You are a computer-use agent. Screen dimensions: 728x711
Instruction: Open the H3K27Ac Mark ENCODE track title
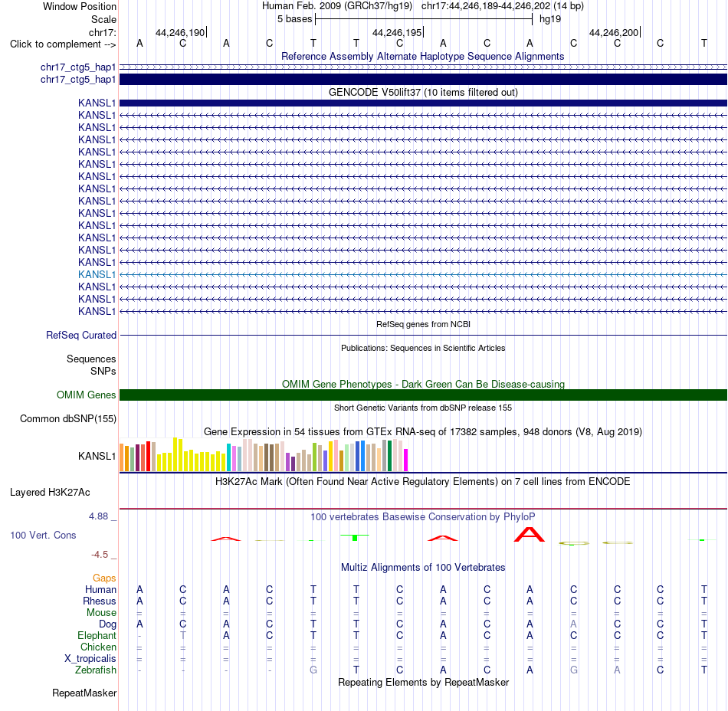[x=423, y=482]
